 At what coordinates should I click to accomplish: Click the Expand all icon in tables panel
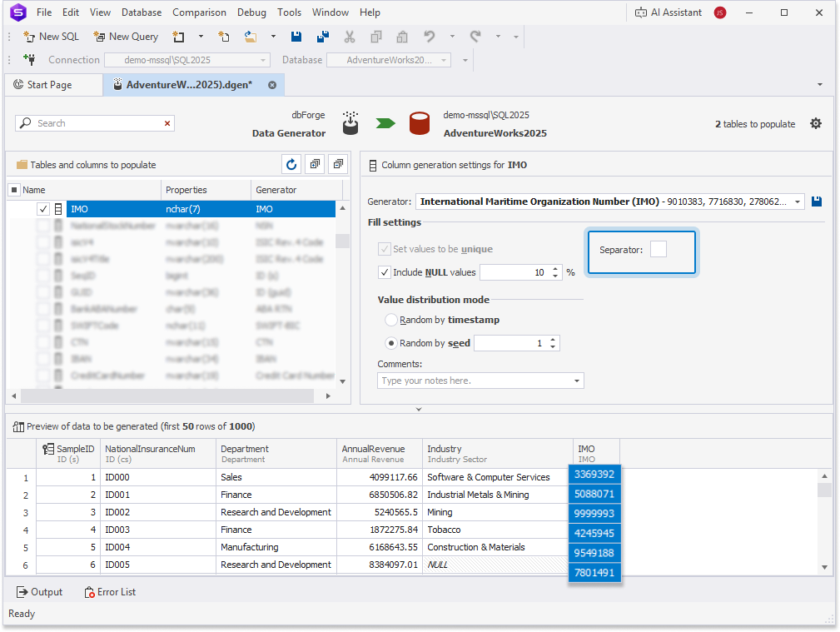[x=315, y=164]
